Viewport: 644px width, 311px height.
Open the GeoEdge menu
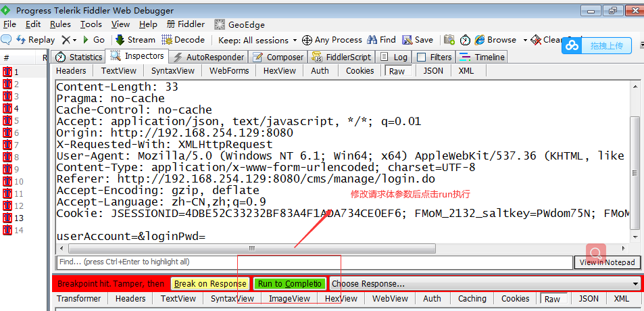[240, 24]
